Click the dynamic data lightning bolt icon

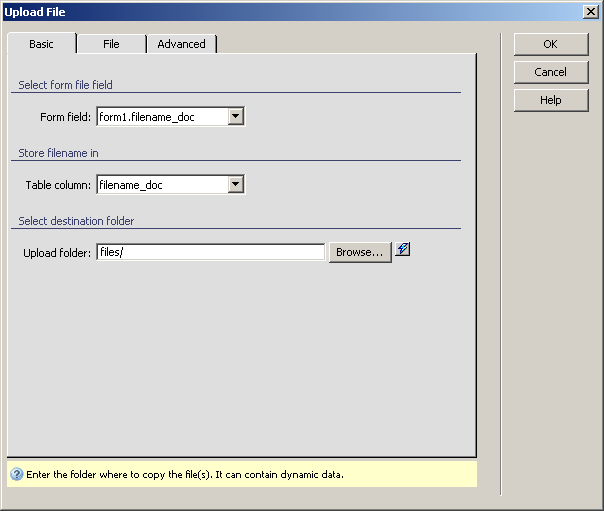(x=403, y=250)
